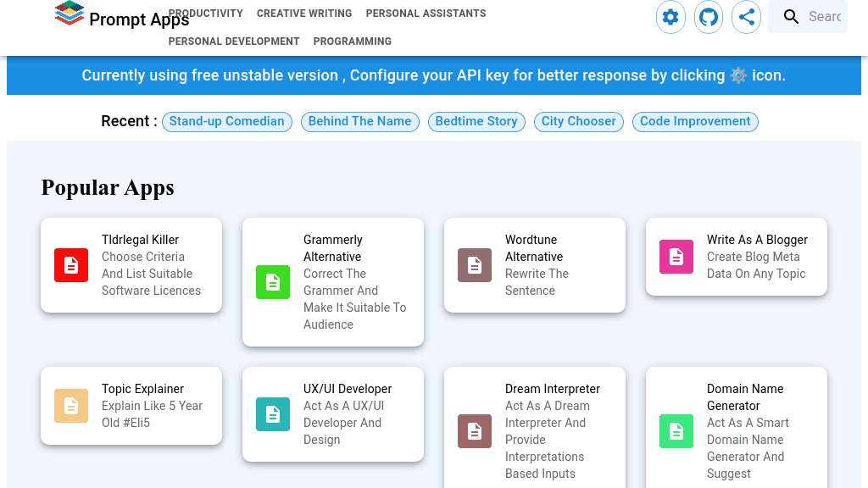
Task: Click the search magnifier icon
Action: [791, 16]
